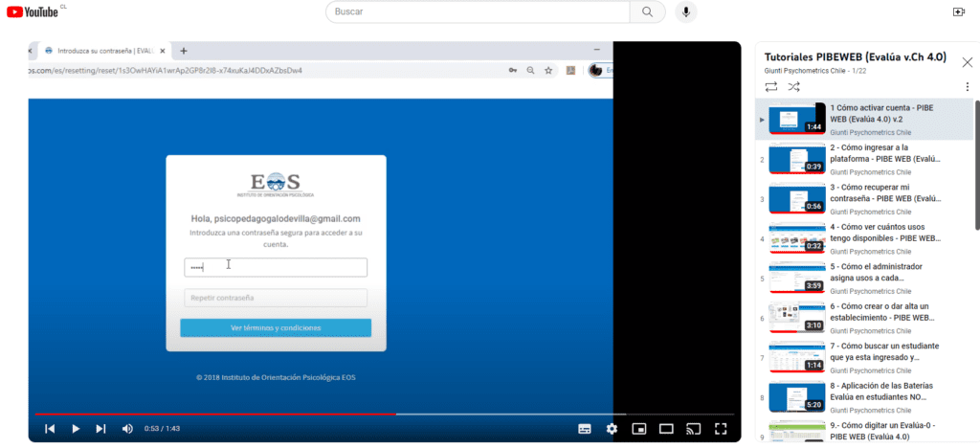Viewport: 980px width, 448px height.
Task: Open playlist three-dot options menu
Action: coord(967,86)
